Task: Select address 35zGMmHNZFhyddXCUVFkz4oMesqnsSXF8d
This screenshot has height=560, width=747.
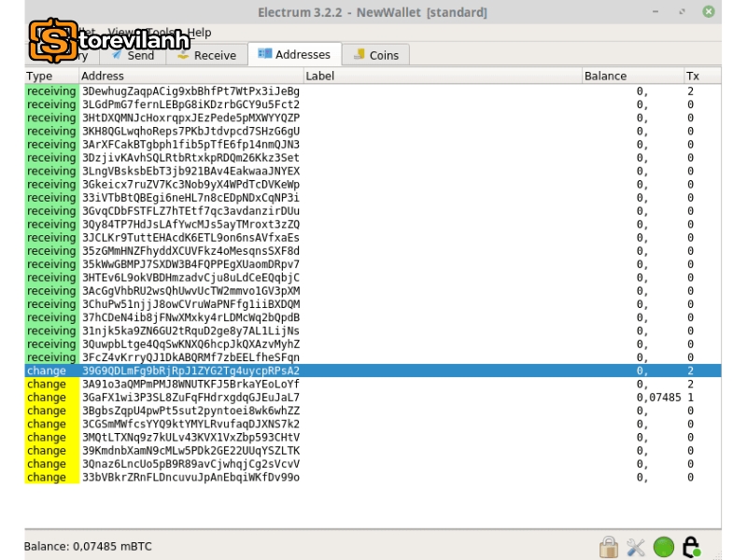Action: [x=190, y=251]
